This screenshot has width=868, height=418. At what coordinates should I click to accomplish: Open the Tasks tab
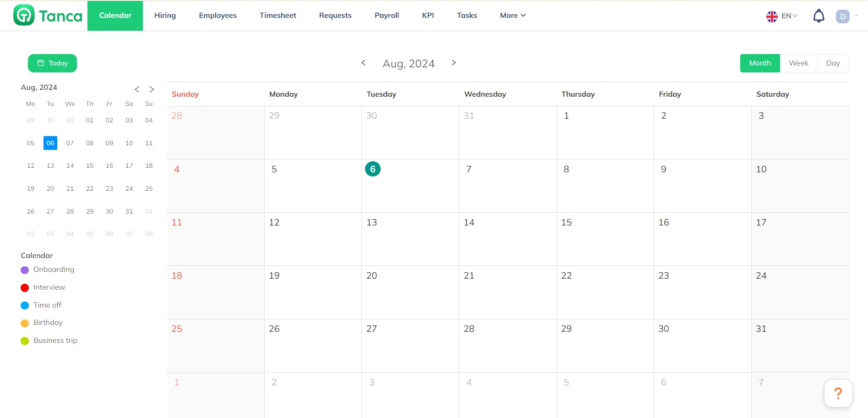tap(467, 16)
